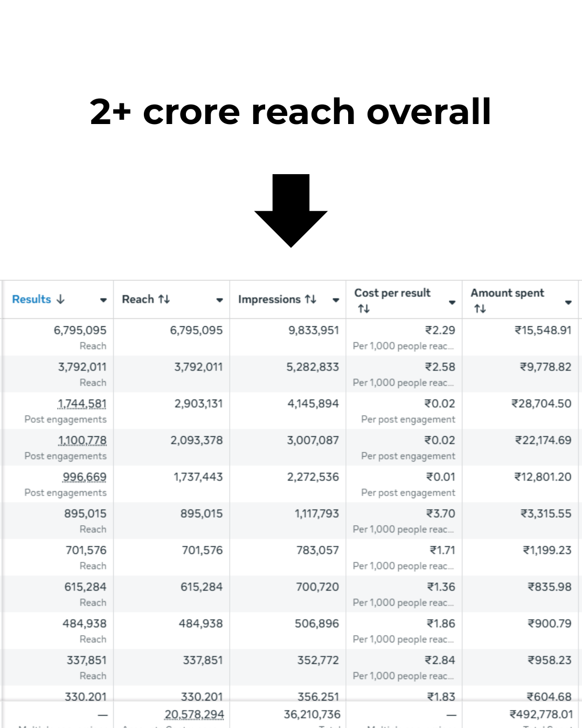Open the Results column dropdown caret
The height and width of the screenshot is (728, 582).
[x=103, y=300]
